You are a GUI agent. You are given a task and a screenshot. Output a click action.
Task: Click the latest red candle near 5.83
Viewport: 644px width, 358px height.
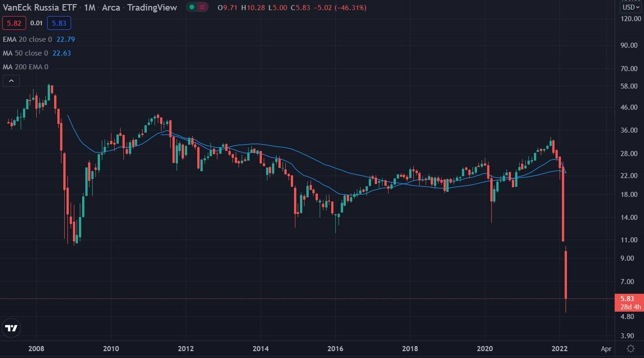[566, 274]
